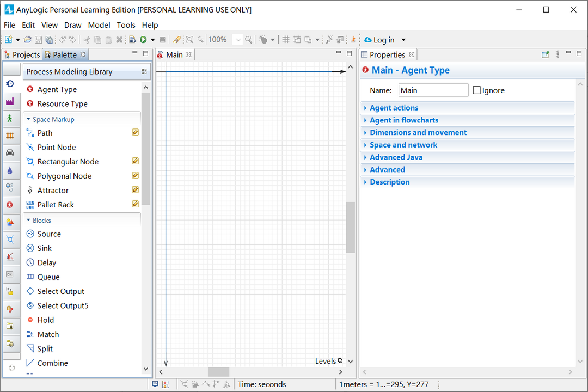Screen dimensions: 588x392
Task: Enable the Ignore checkbox
Action: click(x=477, y=90)
